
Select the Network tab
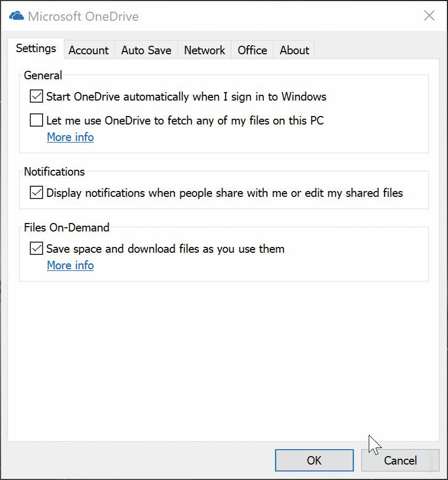204,50
